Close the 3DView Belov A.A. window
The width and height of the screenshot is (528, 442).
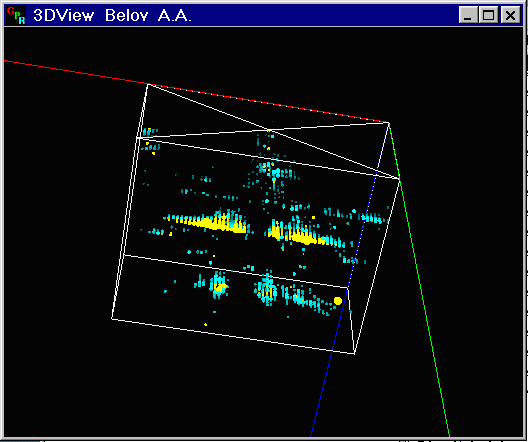[x=510, y=15]
